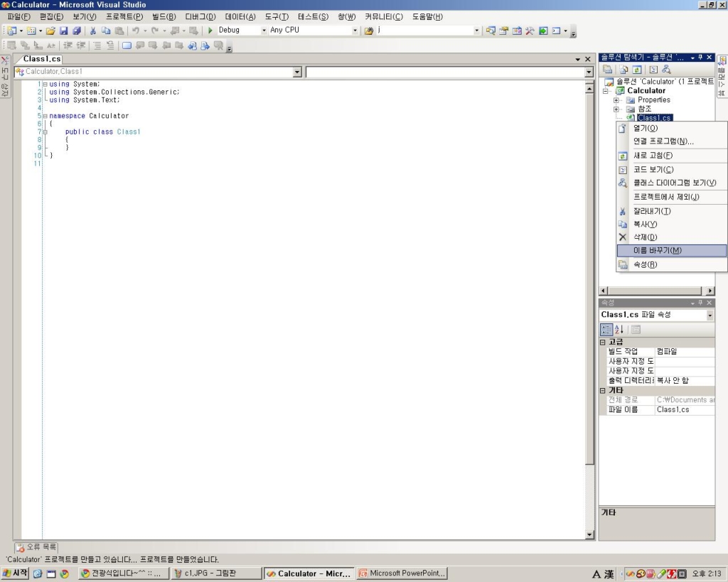Click the Show All Files icon in Solution Explorer
The image size is (728, 582).
click(x=623, y=70)
